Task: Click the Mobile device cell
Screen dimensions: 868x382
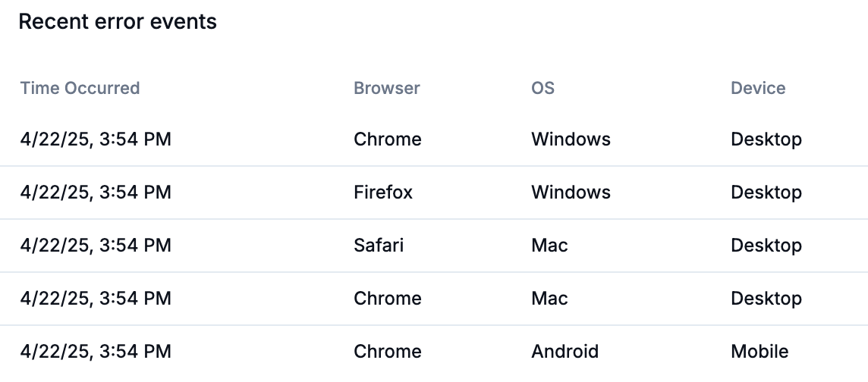Action: tap(759, 352)
